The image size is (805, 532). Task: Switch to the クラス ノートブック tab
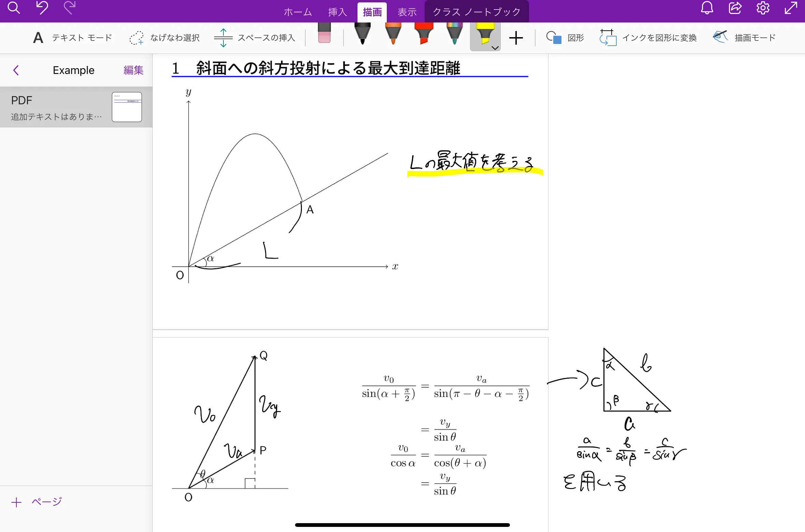point(477,12)
